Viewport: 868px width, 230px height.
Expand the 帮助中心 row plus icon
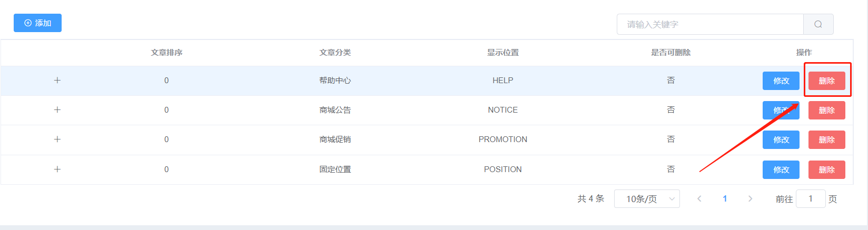57,80
